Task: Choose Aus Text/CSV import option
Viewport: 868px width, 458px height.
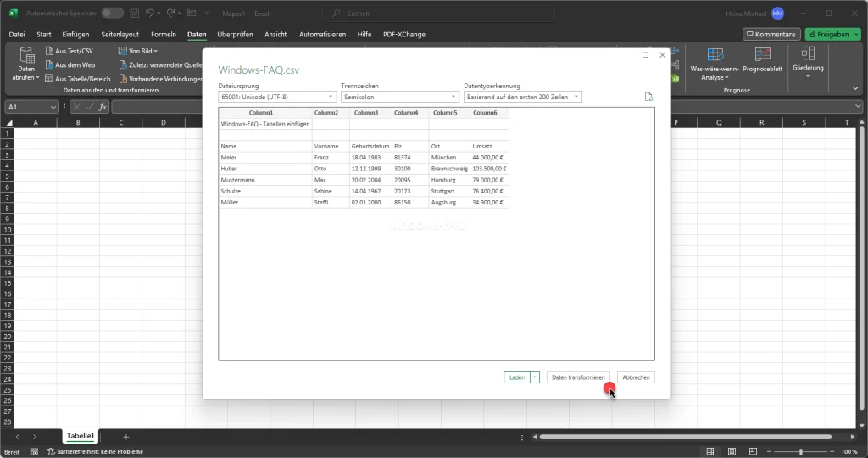Action: click(70, 51)
